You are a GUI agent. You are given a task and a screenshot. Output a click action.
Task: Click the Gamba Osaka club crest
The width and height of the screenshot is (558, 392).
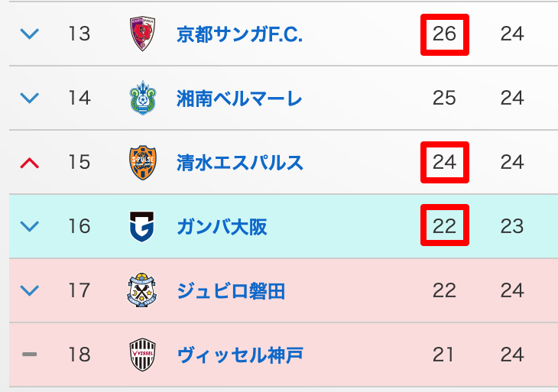[143, 226]
